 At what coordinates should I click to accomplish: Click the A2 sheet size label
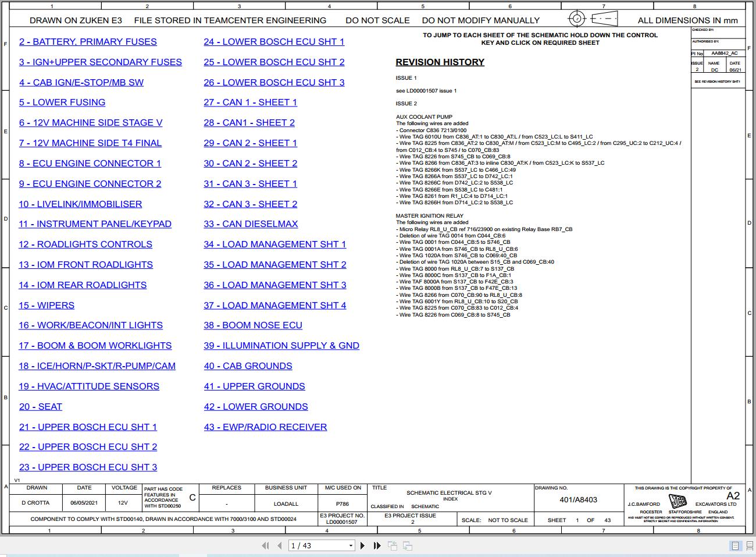tap(733, 496)
